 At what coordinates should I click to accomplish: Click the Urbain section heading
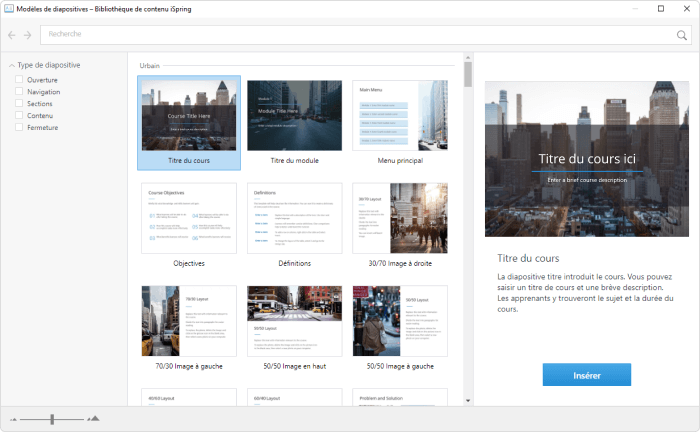(150, 66)
